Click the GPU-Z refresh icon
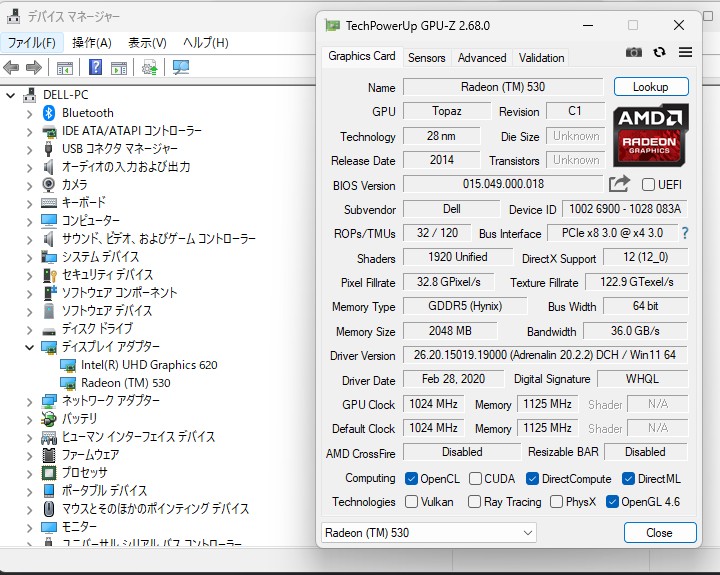The width and height of the screenshot is (720, 575). [x=659, y=53]
